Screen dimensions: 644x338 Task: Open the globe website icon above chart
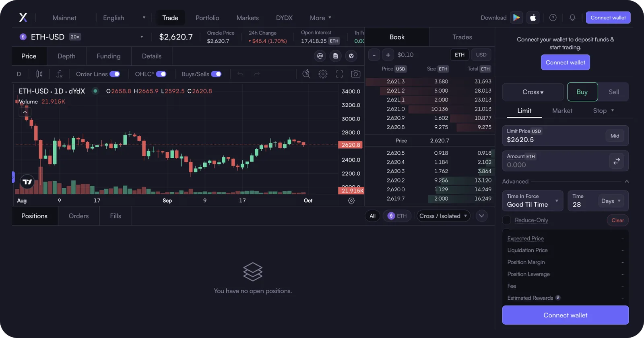pyautogui.click(x=351, y=56)
